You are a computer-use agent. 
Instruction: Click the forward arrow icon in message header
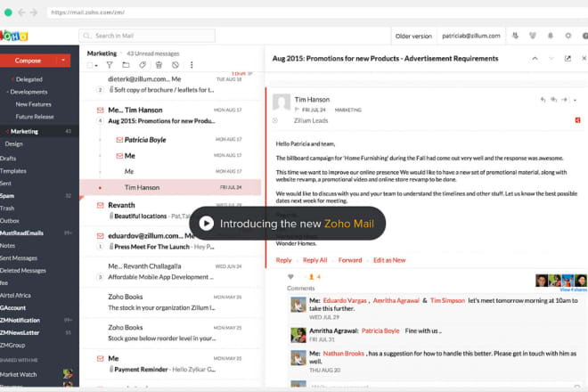[564, 100]
